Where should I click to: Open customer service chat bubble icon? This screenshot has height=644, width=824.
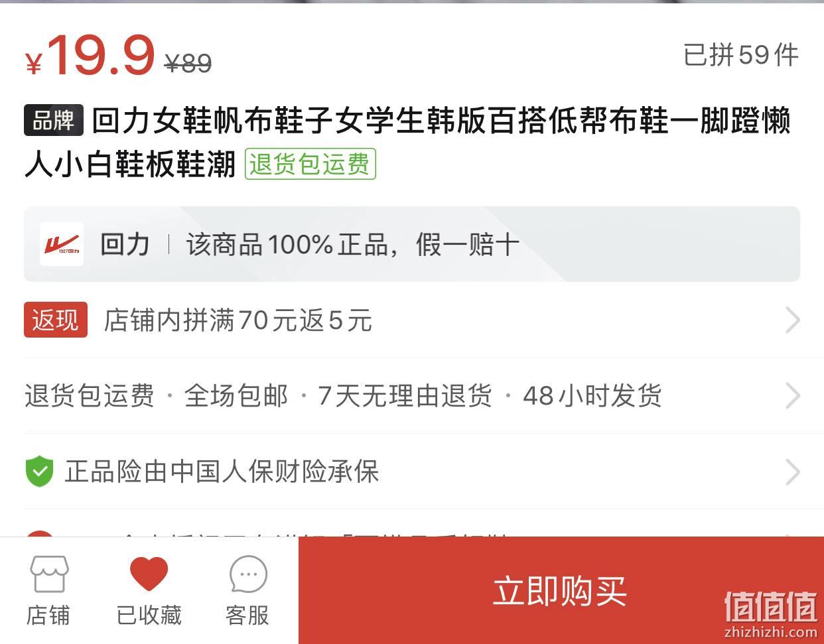pos(248,574)
